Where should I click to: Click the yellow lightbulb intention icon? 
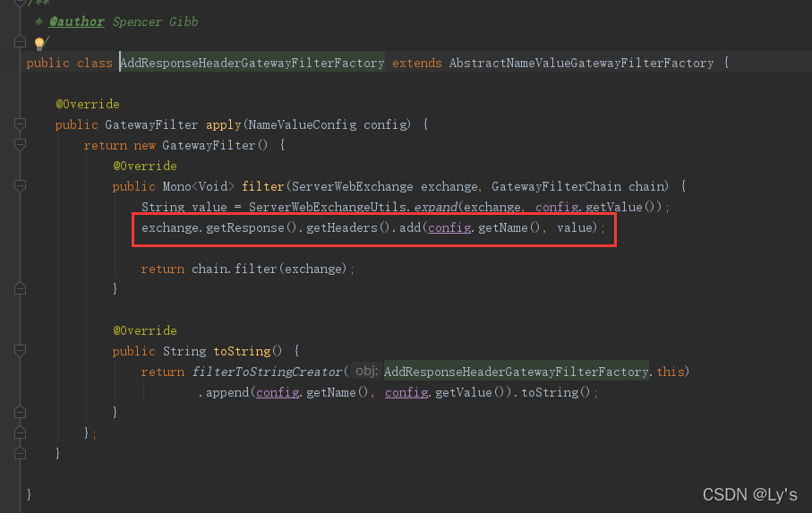pyautogui.click(x=39, y=43)
